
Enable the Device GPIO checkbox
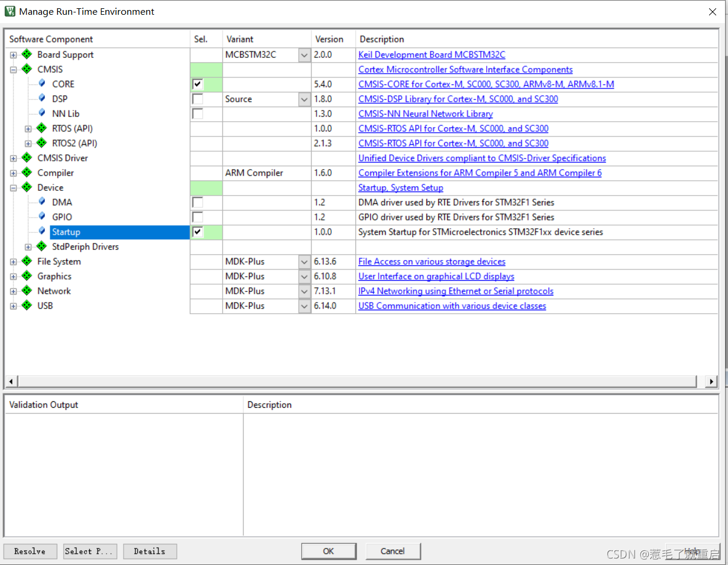coord(198,217)
